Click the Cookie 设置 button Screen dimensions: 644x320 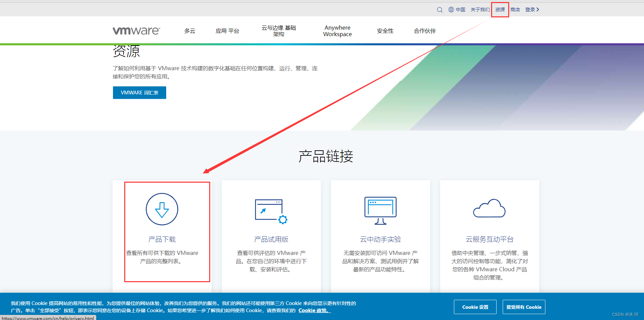(475, 307)
